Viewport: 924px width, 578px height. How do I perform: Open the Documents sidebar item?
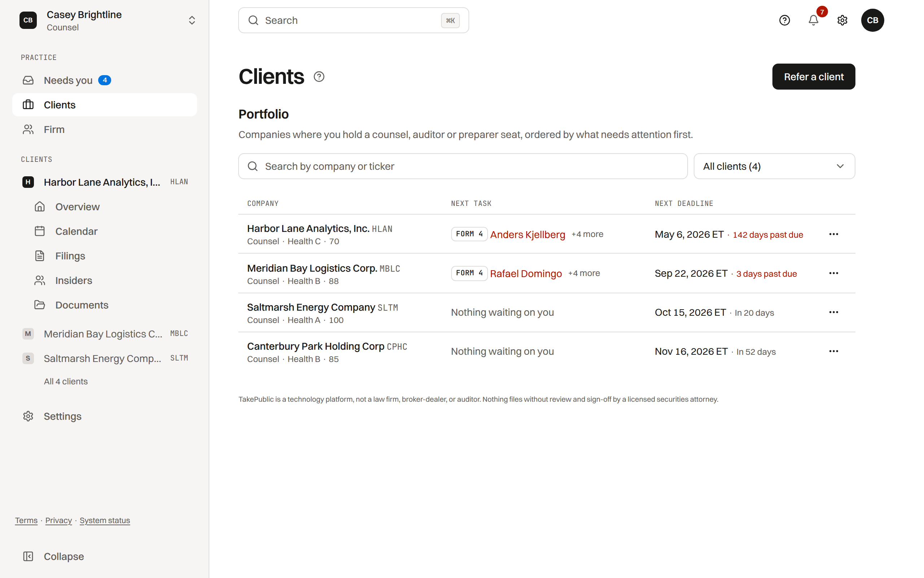tap(110, 305)
